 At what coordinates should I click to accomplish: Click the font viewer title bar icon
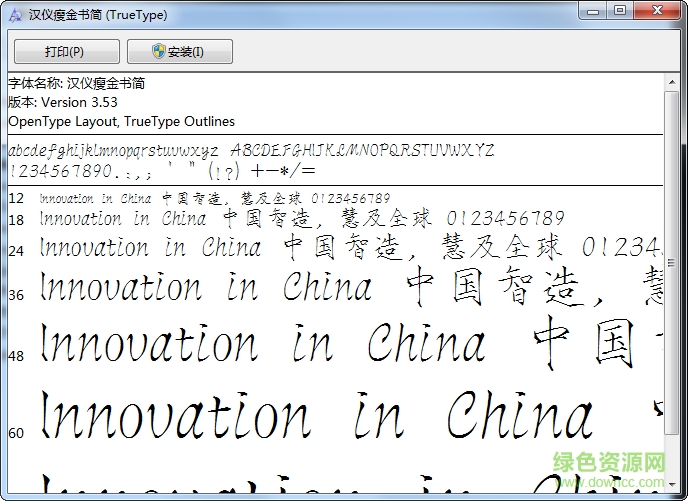click(x=15, y=15)
